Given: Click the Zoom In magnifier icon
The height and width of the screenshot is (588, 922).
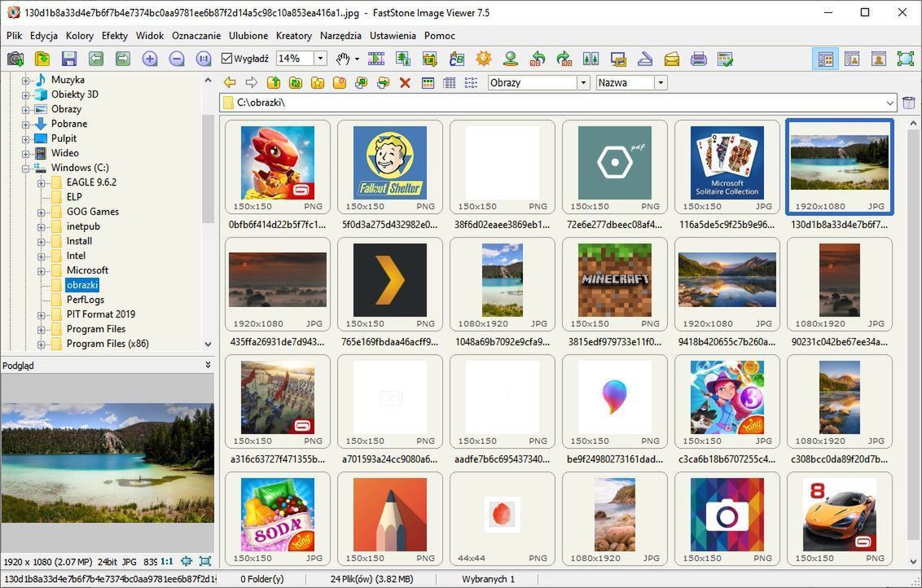Looking at the screenshot, I should (150, 59).
